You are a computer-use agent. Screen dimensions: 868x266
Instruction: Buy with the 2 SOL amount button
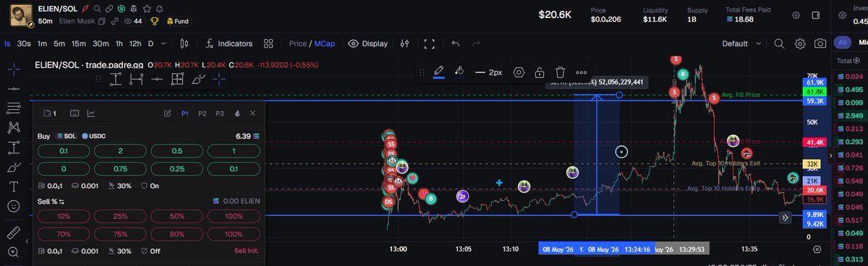point(120,151)
